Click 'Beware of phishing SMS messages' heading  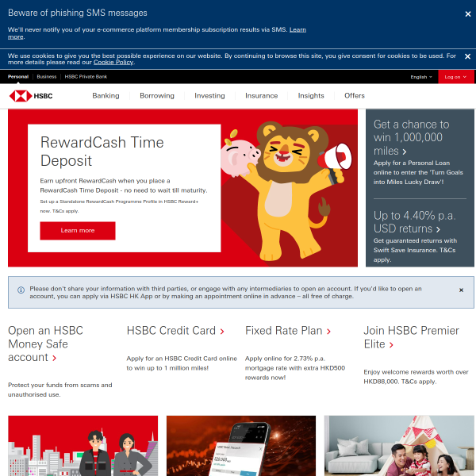click(78, 13)
